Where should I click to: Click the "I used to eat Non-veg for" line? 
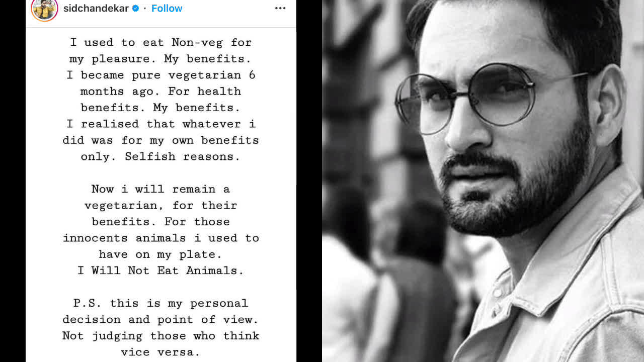tap(160, 42)
